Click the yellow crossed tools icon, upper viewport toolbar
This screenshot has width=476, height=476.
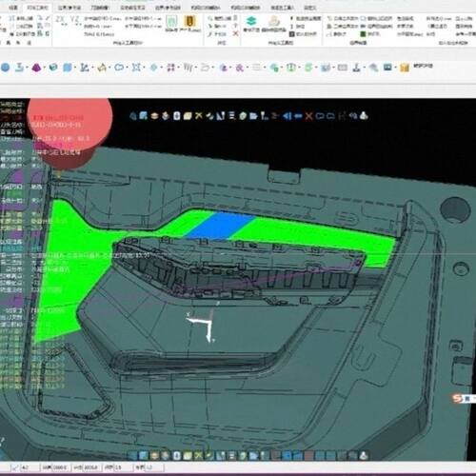pyautogui.click(x=199, y=116)
